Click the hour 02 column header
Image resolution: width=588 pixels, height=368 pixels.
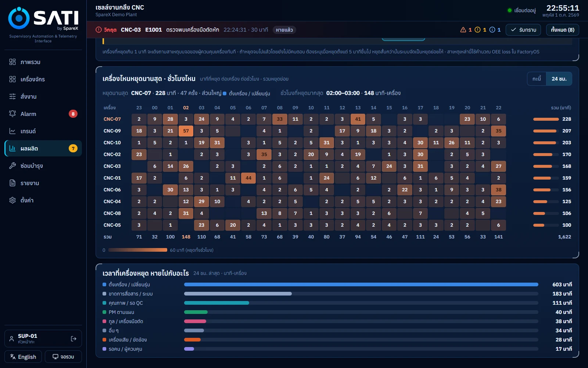pyautogui.click(x=186, y=108)
